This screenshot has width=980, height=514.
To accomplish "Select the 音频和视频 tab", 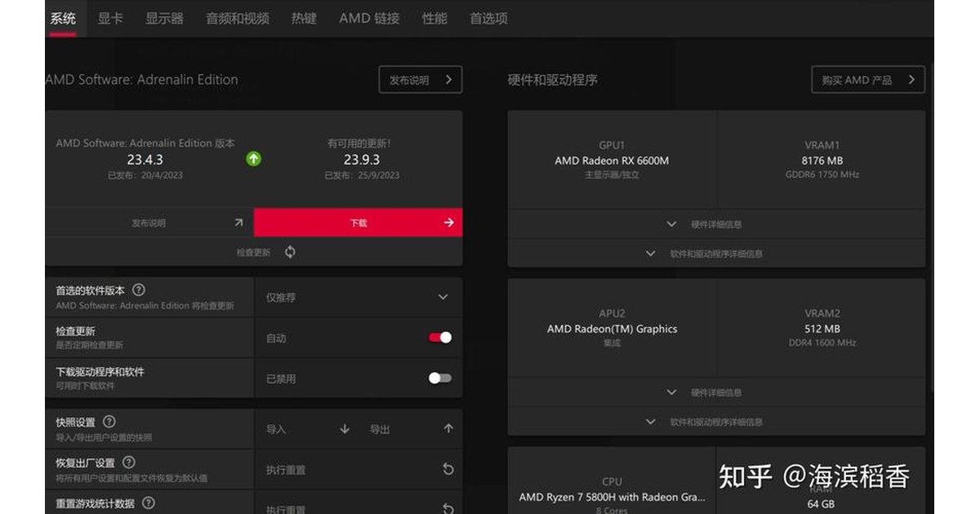I will tap(238, 18).
